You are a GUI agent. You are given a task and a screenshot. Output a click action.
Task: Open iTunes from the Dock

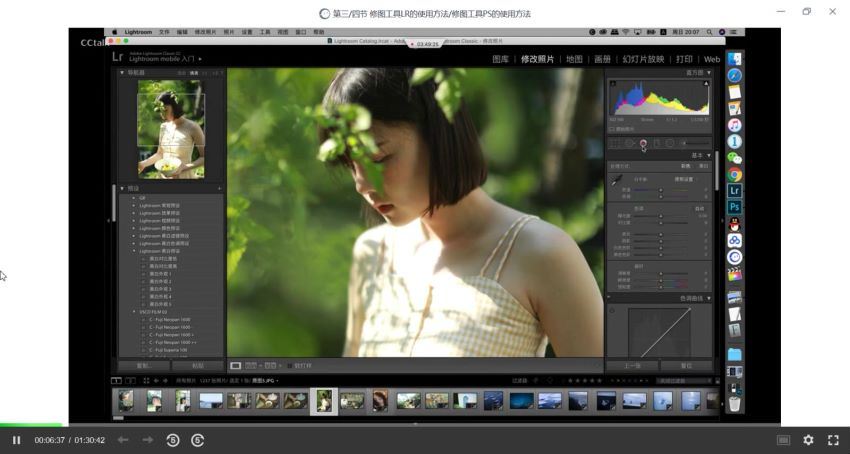click(735, 125)
